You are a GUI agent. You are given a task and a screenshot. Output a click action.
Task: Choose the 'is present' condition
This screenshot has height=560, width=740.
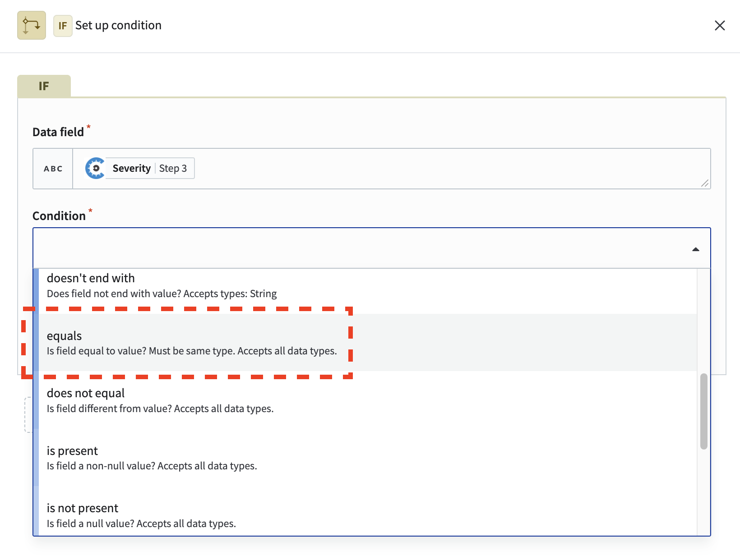(368, 458)
